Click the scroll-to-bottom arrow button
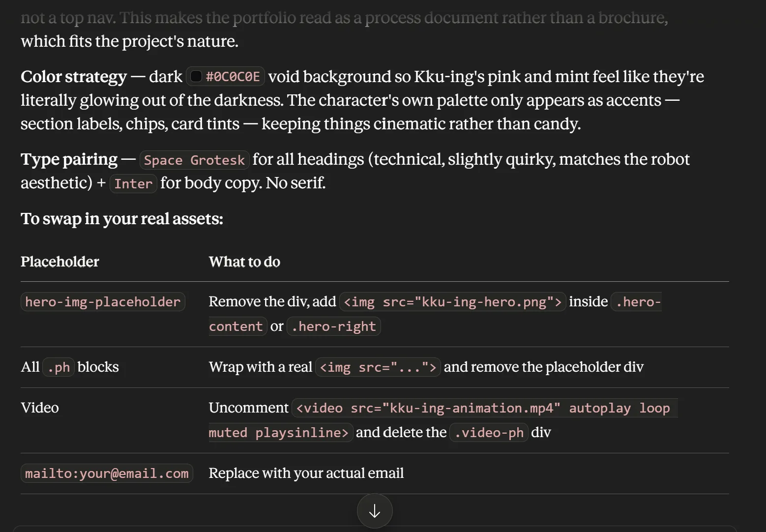 (x=375, y=511)
